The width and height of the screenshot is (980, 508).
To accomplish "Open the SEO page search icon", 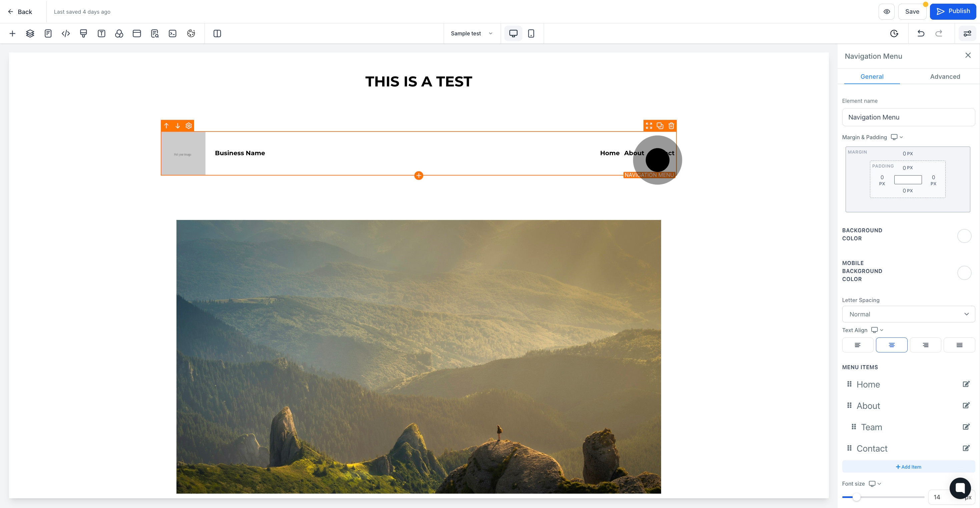I will point(155,33).
